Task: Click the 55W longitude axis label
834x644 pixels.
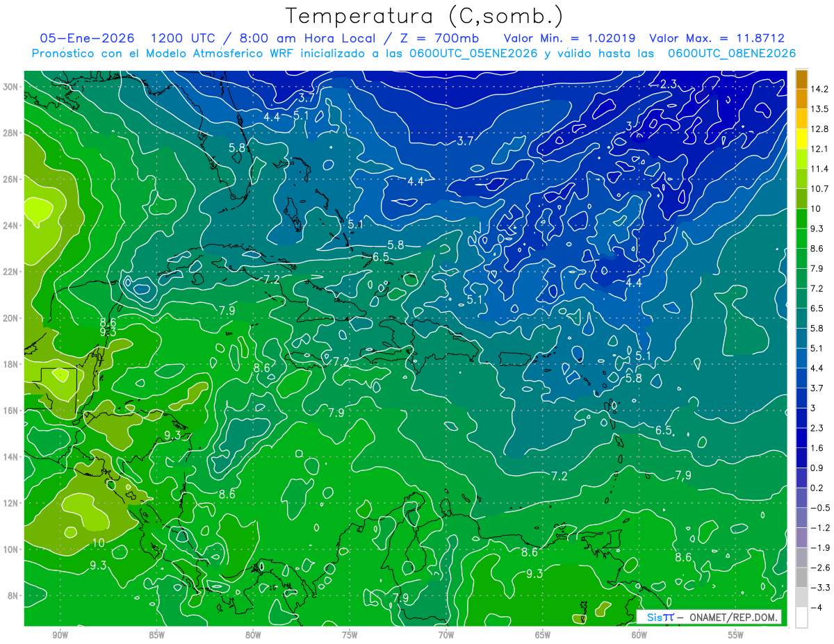Action: tap(736, 636)
